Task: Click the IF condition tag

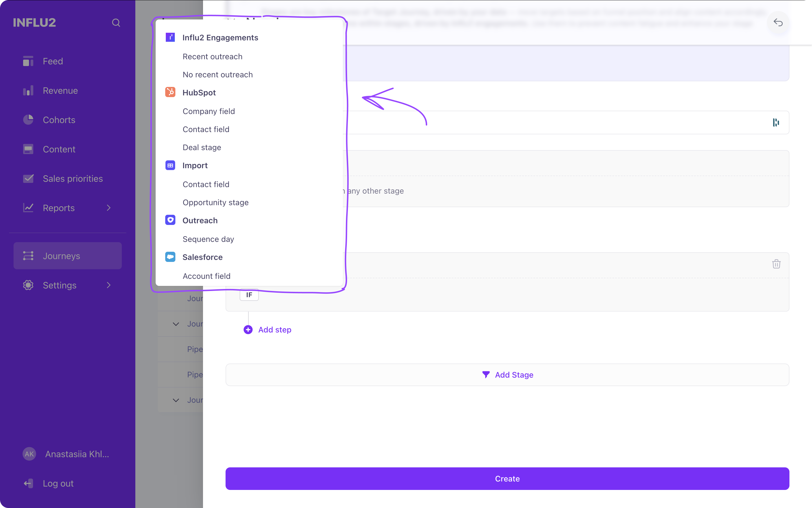Action: click(x=249, y=295)
